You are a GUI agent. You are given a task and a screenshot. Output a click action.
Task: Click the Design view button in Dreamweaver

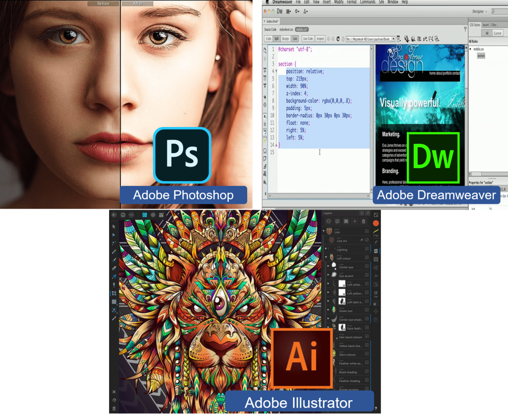[285, 39]
